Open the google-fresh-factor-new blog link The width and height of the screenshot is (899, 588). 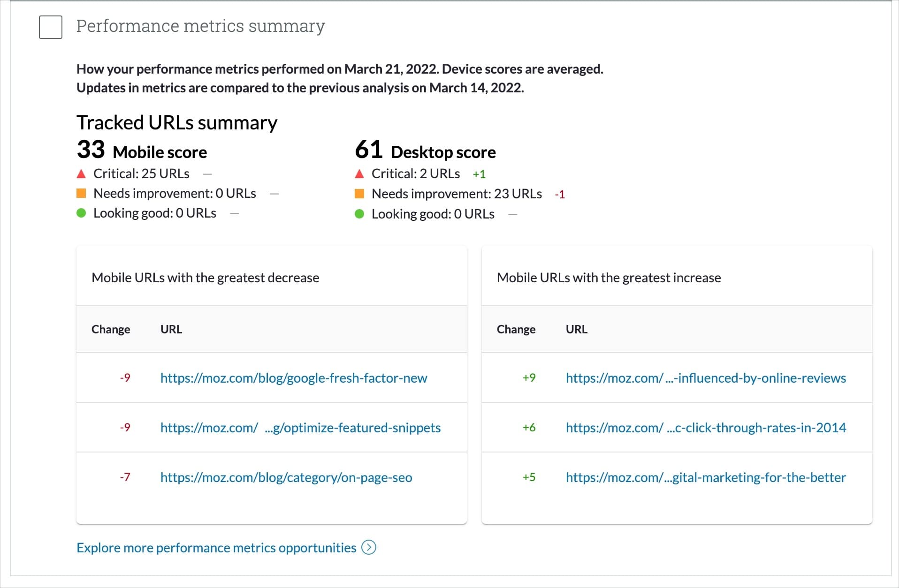pos(294,378)
